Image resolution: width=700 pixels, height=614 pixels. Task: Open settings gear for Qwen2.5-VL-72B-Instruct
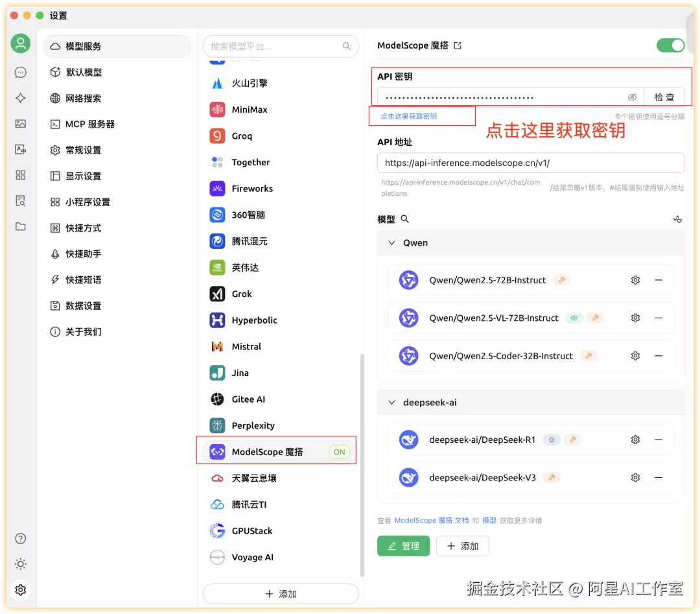click(635, 318)
